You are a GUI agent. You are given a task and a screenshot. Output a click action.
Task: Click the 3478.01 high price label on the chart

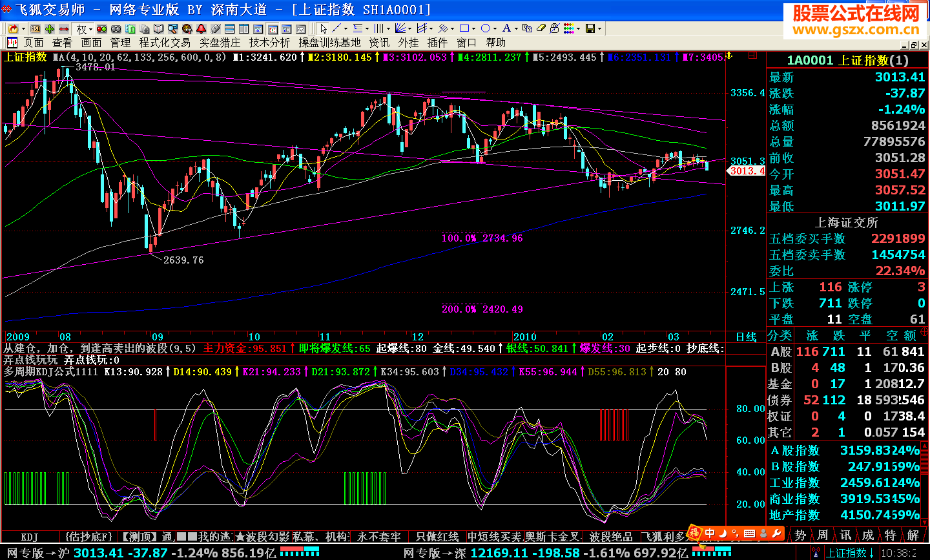click(96, 67)
